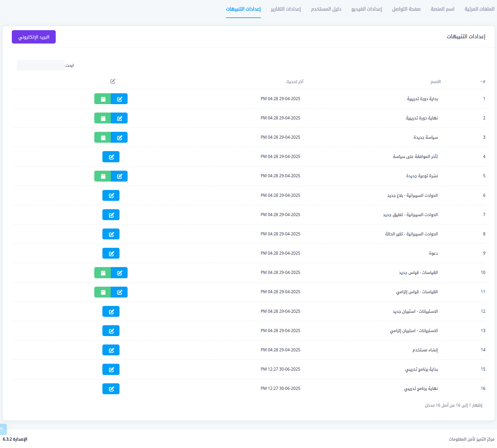Open calendar for القياسات - قياس إلزامي
Viewport: 497px width, 448px height.
[103, 292]
